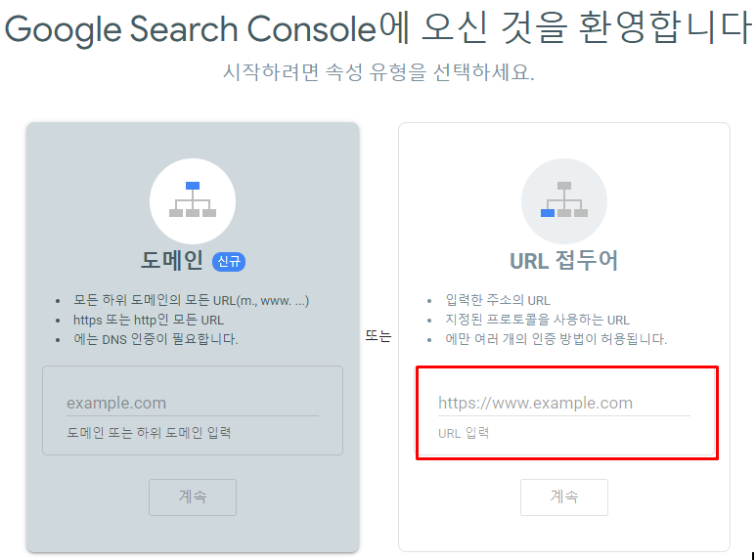Click the 도메인 card heading
The width and height of the screenshot is (756, 560).
pyautogui.click(x=172, y=261)
